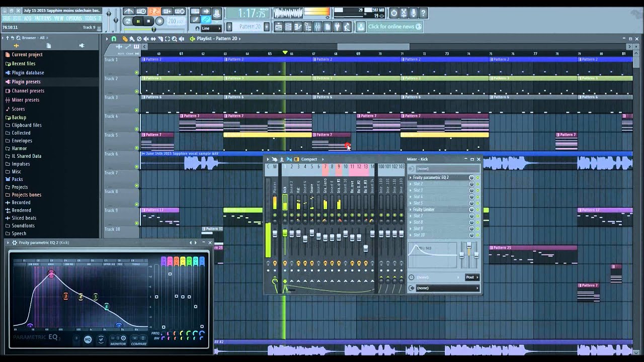Toggle the link/chain snap icon
644x362 pixels.
pos(206,20)
